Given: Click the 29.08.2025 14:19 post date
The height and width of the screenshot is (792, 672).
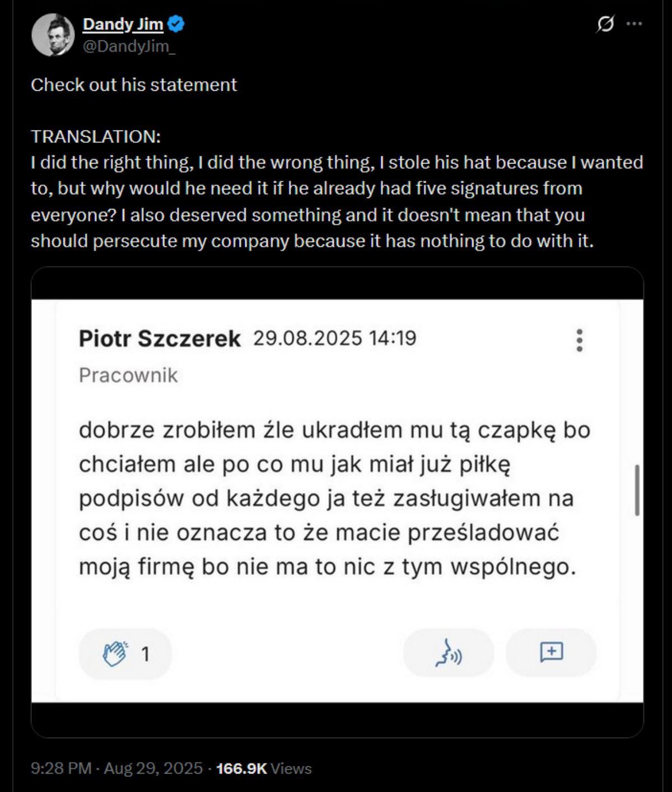Looking at the screenshot, I should pyautogui.click(x=334, y=338).
